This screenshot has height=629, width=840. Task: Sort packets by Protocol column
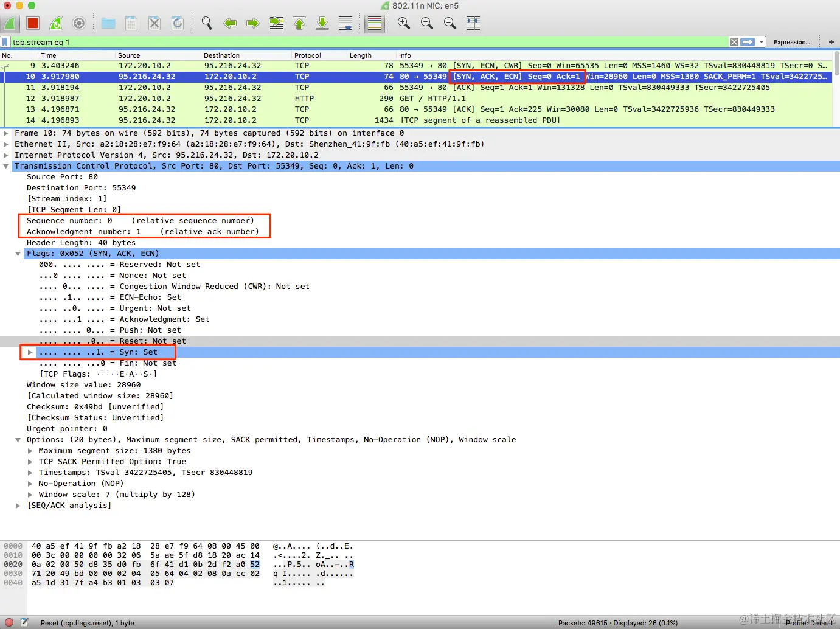[319, 55]
